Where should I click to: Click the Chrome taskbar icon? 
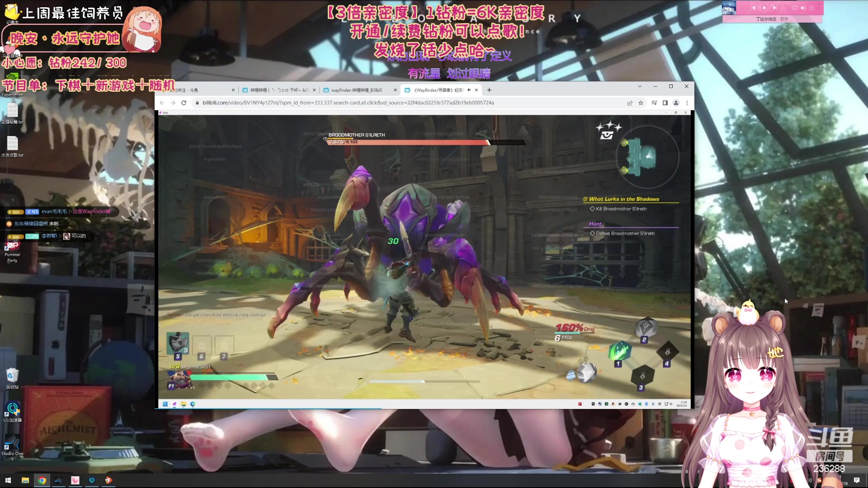coord(42,480)
